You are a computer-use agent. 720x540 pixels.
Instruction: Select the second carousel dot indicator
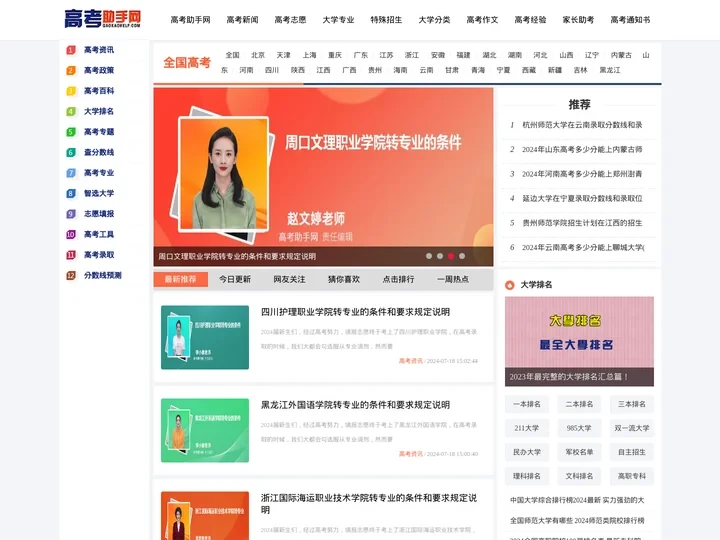pos(440,256)
